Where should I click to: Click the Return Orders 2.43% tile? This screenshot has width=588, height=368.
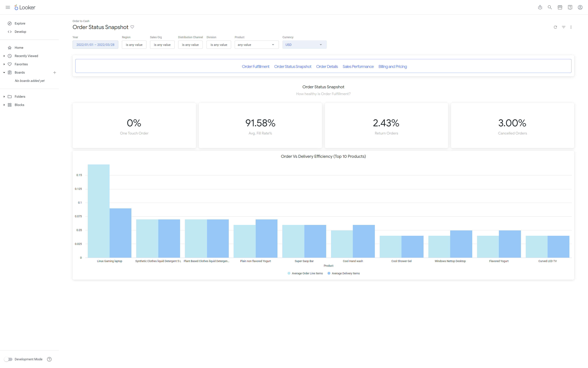386,126
